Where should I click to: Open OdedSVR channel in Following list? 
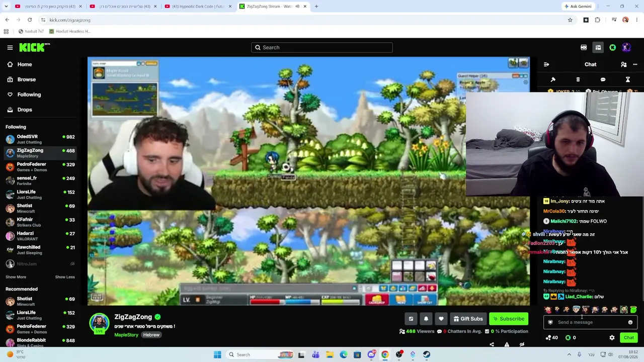click(x=40, y=139)
